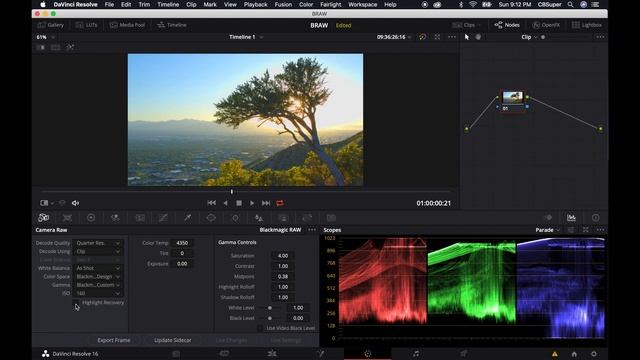Click the Update Sidecar button
The height and width of the screenshot is (360, 640).
173,340
